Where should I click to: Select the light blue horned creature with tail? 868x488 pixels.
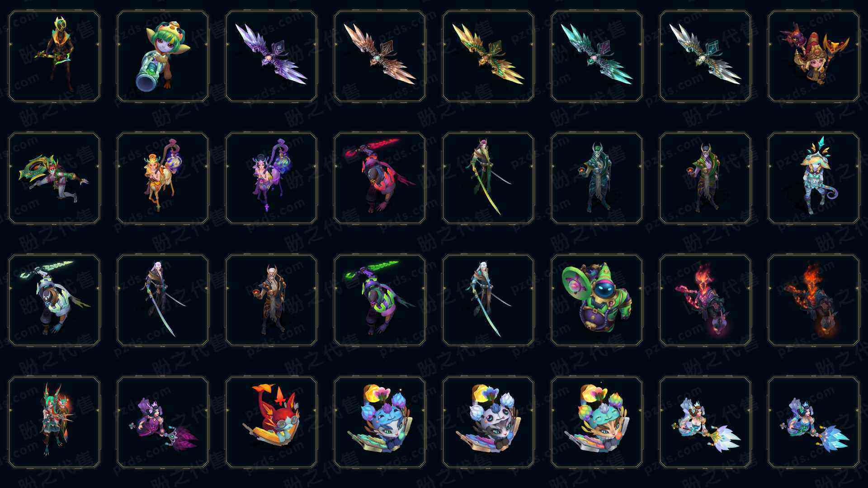(814, 178)
